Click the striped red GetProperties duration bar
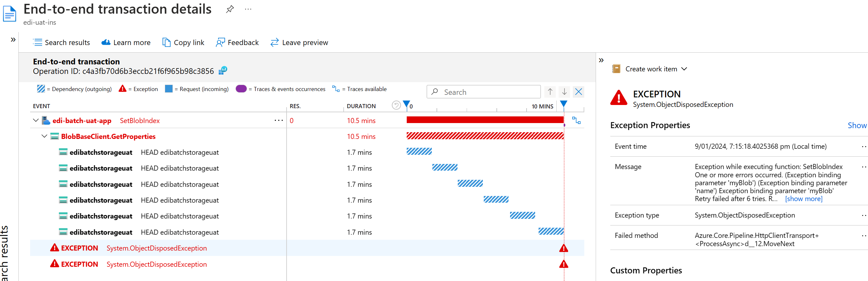Viewport: 868px width, 281px height. [x=485, y=136]
